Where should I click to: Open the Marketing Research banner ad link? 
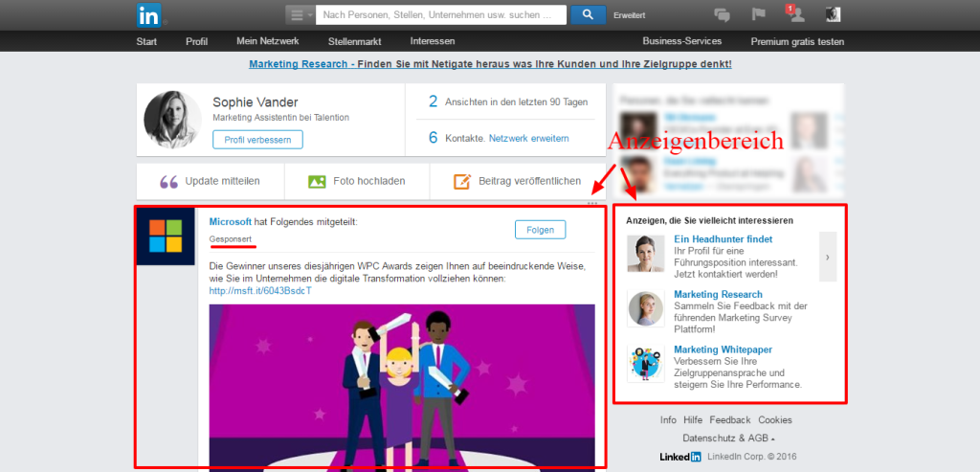click(x=490, y=64)
